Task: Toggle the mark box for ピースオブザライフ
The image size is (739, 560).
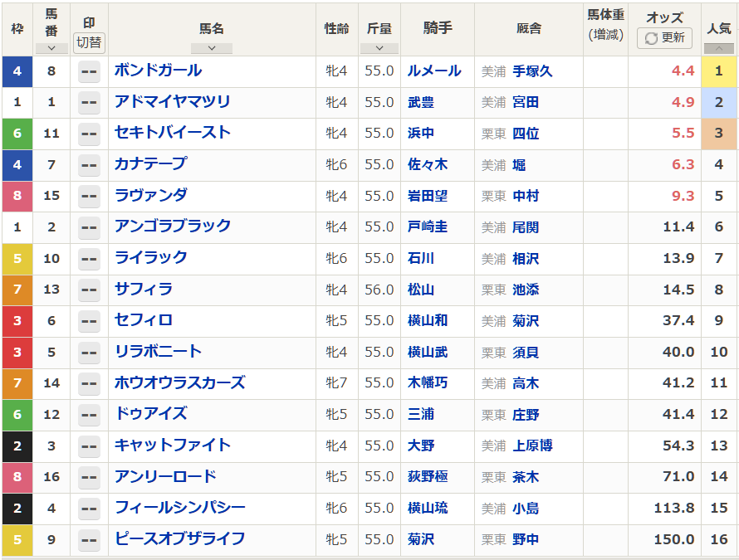Action: tap(89, 539)
